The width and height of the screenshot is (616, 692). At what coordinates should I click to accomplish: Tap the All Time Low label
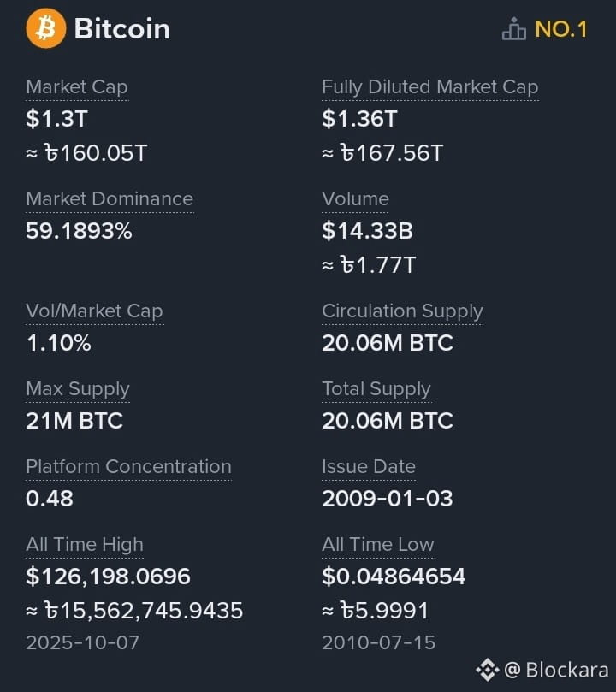377,544
